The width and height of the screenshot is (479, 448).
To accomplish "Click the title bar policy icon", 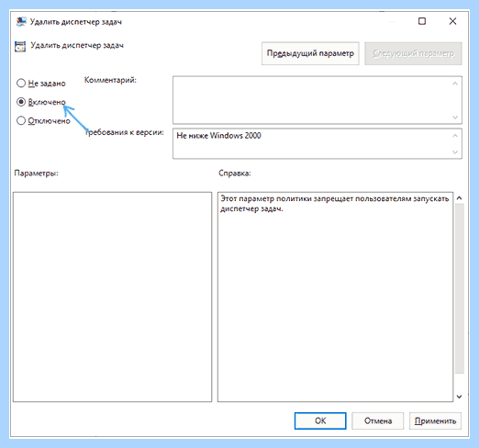I will (21, 22).
